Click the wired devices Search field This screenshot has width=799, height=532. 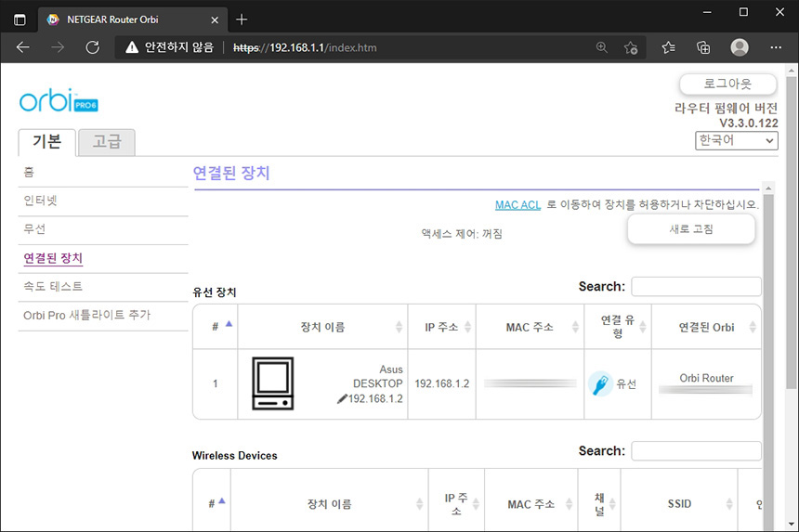(696, 287)
